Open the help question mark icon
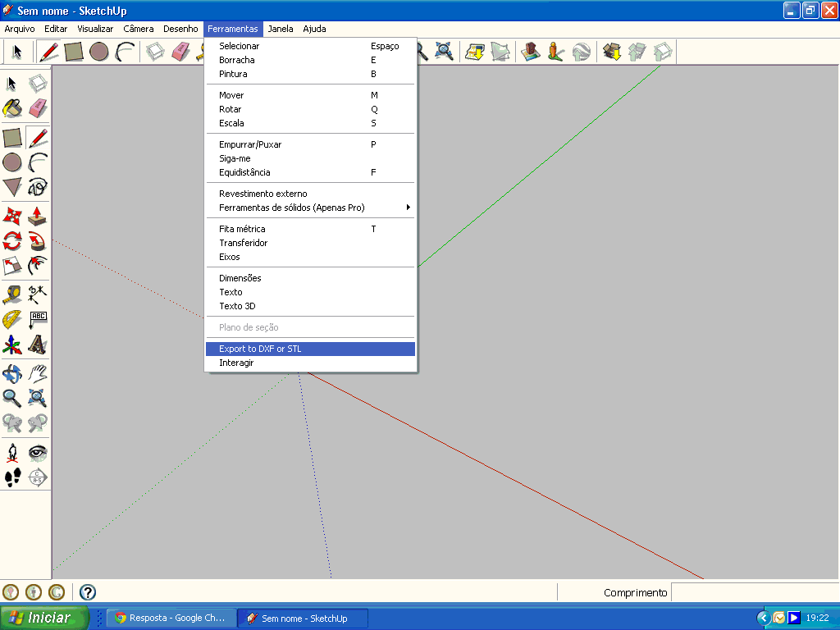The image size is (840, 630). click(87, 592)
